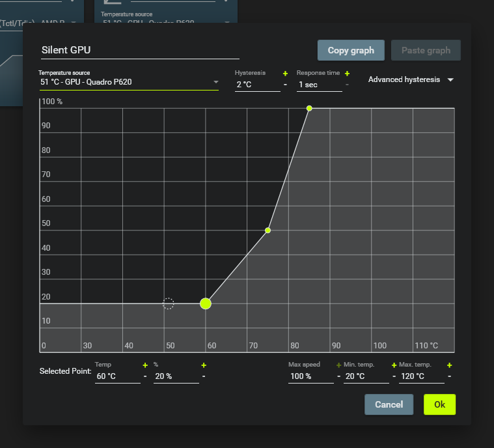Image resolution: width=494 pixels, height=448 pixels.
Task: Increase response time with plus icon
Action: (x=347, y=74)
